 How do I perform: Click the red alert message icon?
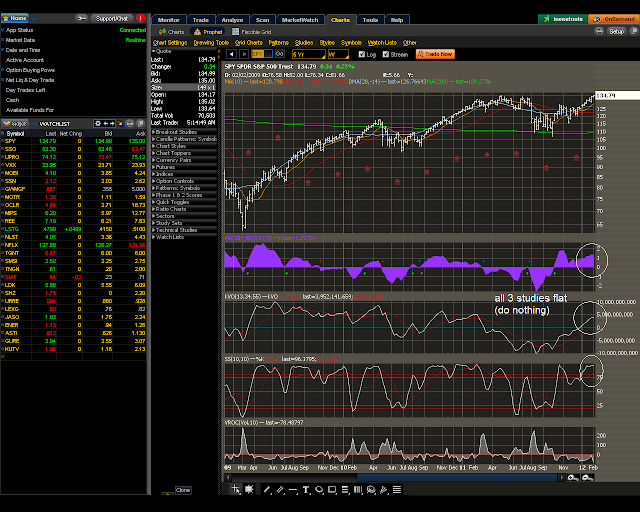click(x=141, y=18)
